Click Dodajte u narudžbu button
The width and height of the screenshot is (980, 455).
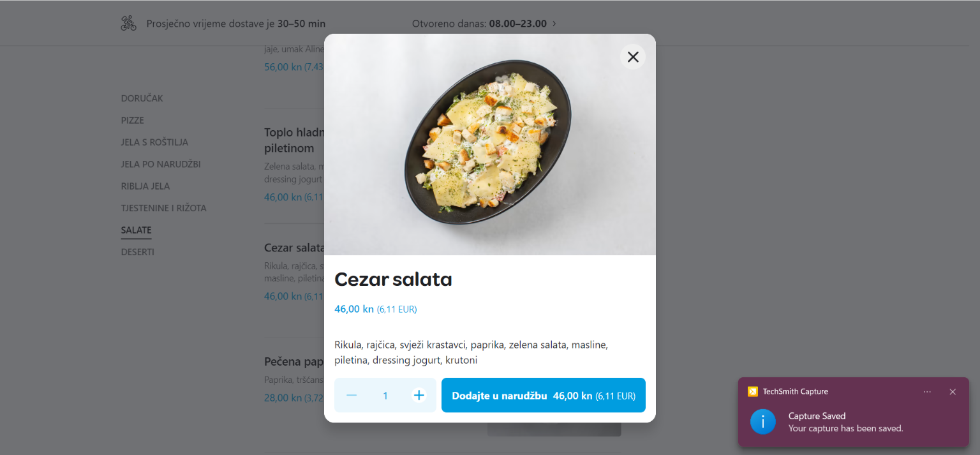click(x=544, y=395)
